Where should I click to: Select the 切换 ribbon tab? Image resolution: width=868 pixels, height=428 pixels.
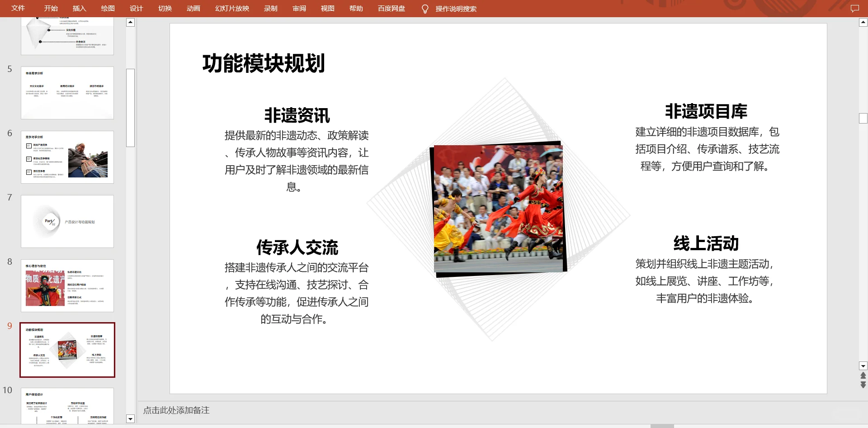click(x=165, y=9)
